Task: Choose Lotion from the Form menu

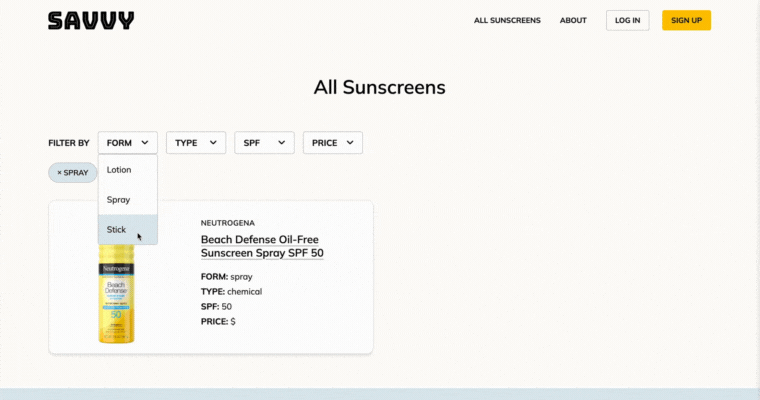Action: tap(127, 170)
